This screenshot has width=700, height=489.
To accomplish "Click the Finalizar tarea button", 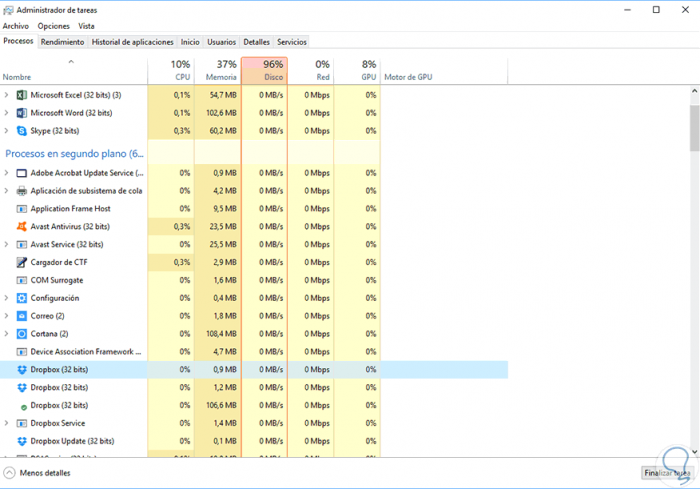I will point(667,472).
